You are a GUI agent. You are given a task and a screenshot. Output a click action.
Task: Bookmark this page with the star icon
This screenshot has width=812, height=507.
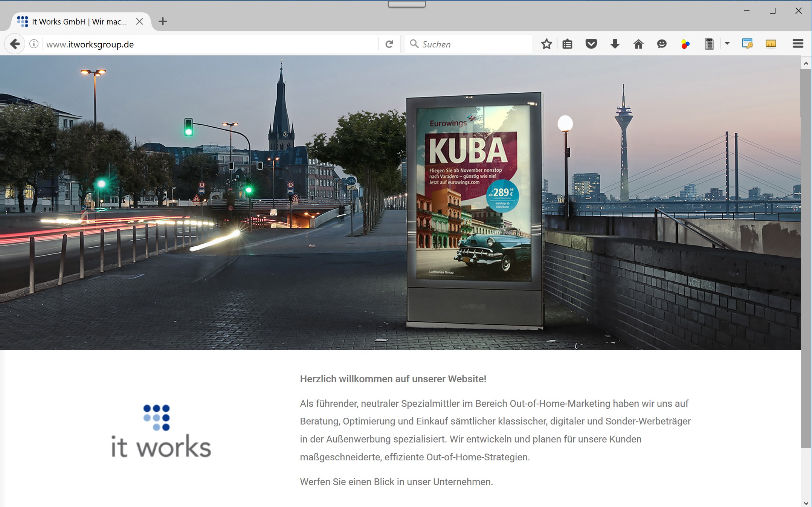pyautogui.click(x=546, y=44)
